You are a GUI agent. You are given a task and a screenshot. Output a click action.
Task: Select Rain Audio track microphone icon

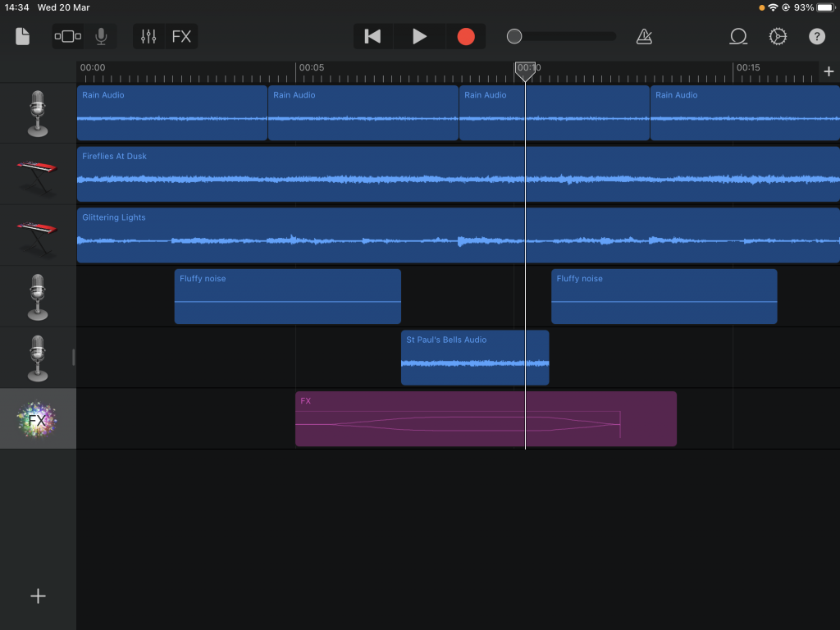pos(38,113)
